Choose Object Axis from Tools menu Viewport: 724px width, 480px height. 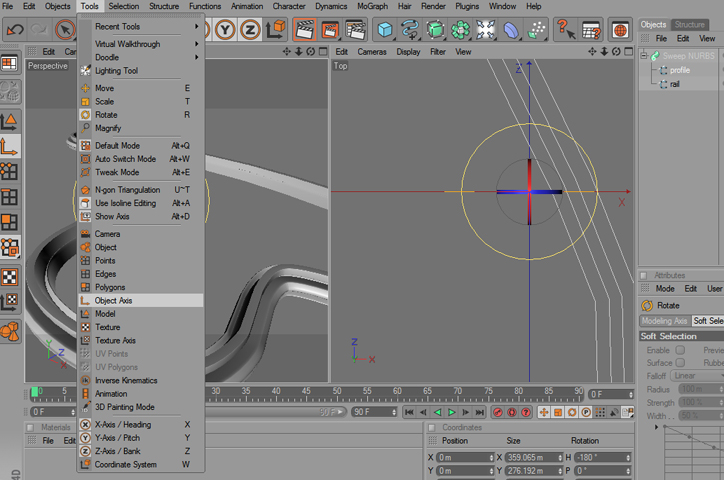pyautogui.click(x=113, y=300)
